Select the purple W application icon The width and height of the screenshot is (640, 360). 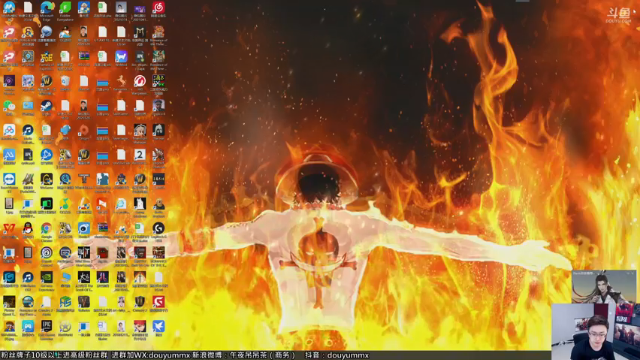121,57
